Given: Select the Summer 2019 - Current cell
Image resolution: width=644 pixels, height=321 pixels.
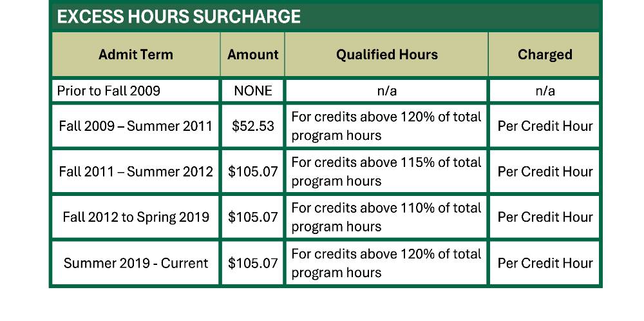Looking at the screenshot, I should click(135, 263).
